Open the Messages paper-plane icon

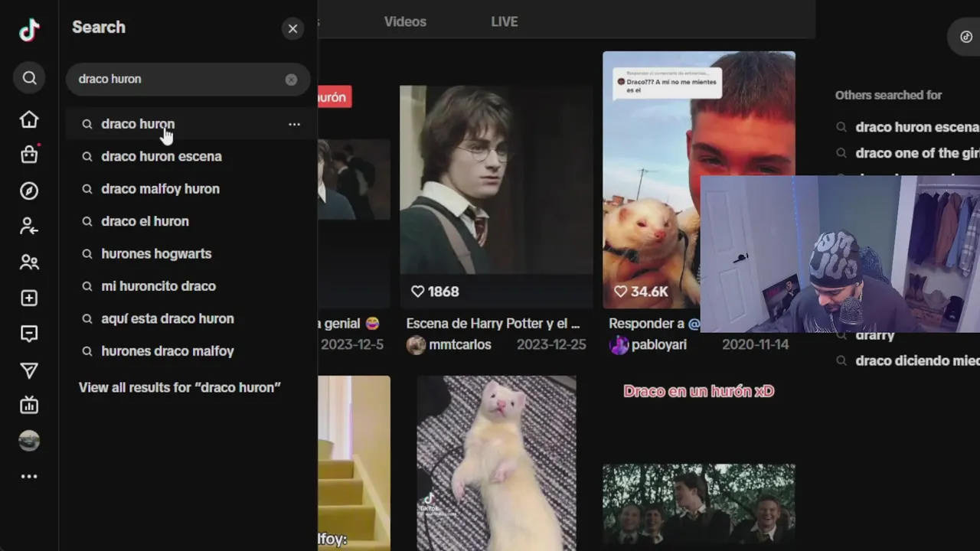click(29, 370)
